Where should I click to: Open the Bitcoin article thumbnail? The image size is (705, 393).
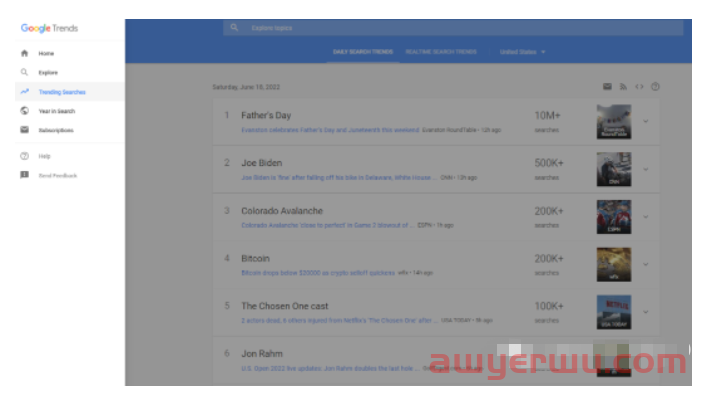pos(614,264)
